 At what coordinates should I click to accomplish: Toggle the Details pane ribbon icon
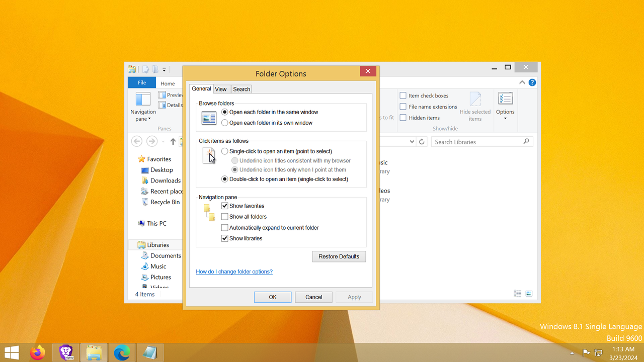point(162,105)
